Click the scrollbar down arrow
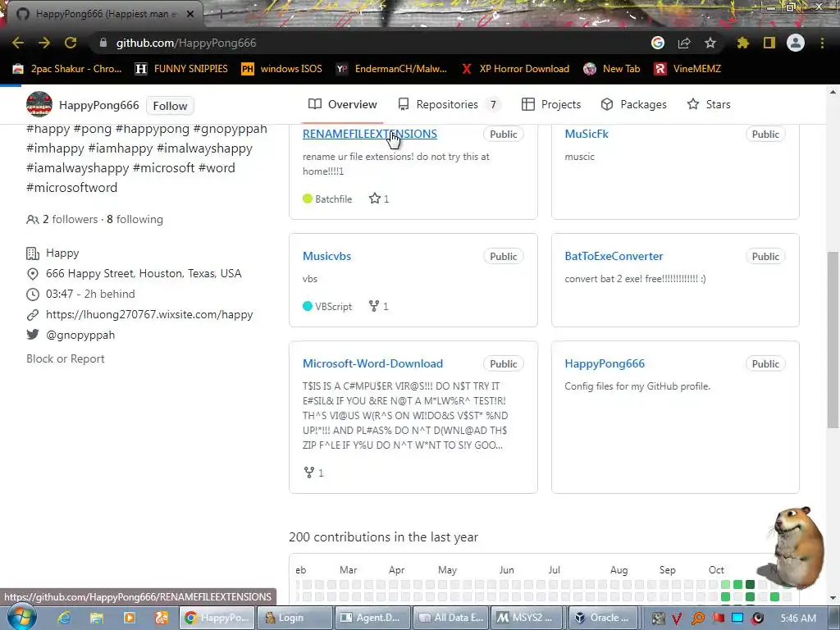This screenshot has height=630, width=840. [833, 598]
